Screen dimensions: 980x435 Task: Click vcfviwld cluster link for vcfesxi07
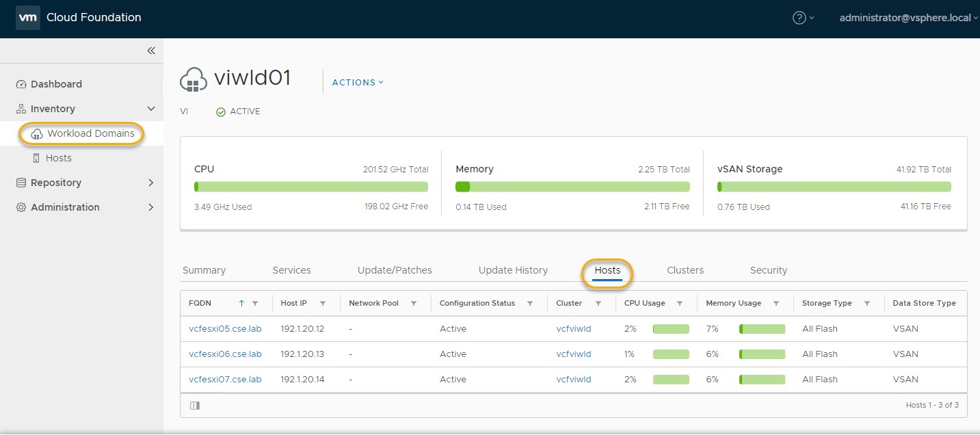[x=573, y=380]
